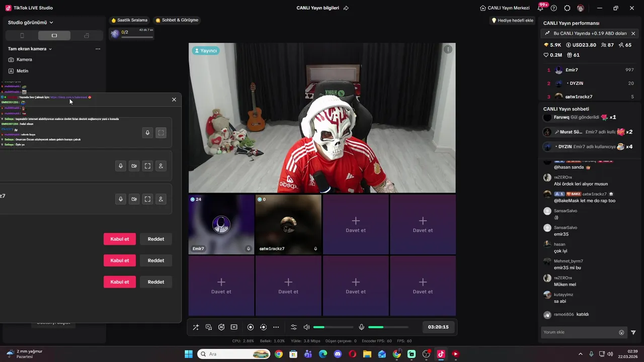644x362 pixels.
Task: Click the Yayıncı badge on video
Action: (x=205, y=51)
